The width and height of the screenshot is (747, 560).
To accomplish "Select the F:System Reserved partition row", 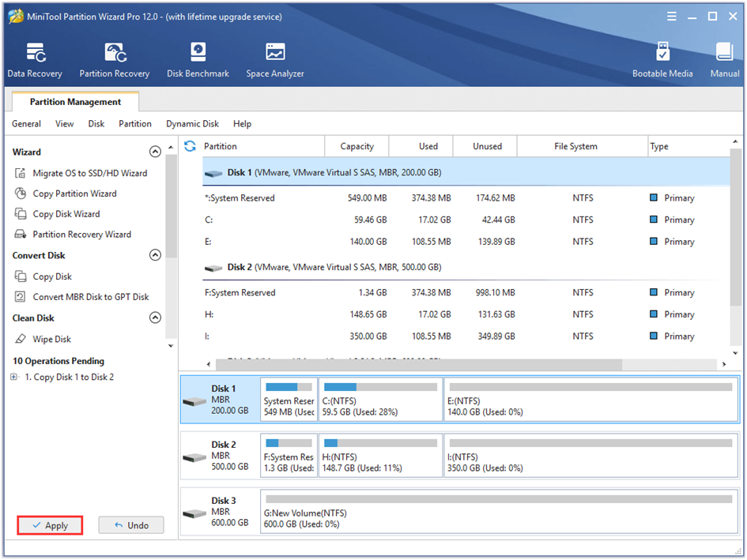I will click(466, 292).
